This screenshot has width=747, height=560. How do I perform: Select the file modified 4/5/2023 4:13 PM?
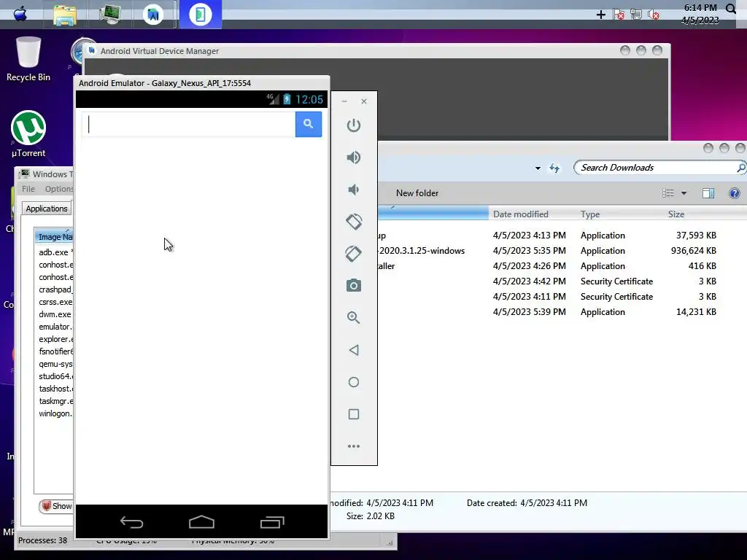pyautogui.click(x=548, y=236)
